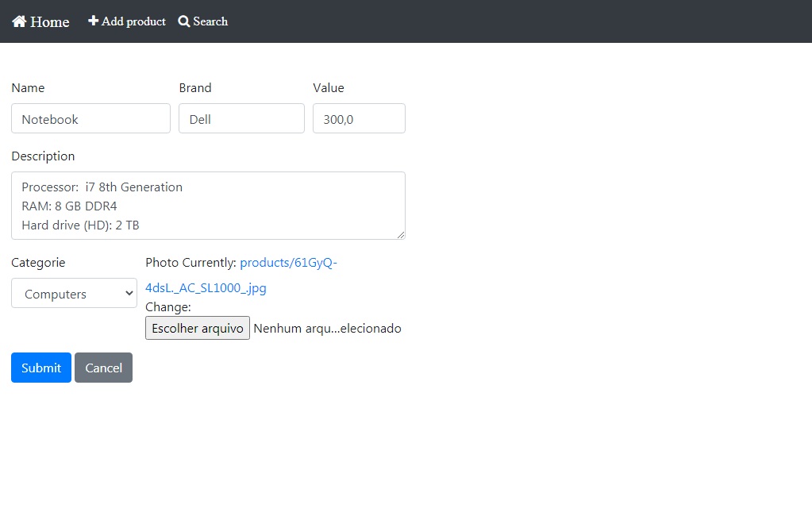
Task: Click inside the Name field
Action: click(x=90, y=117)
